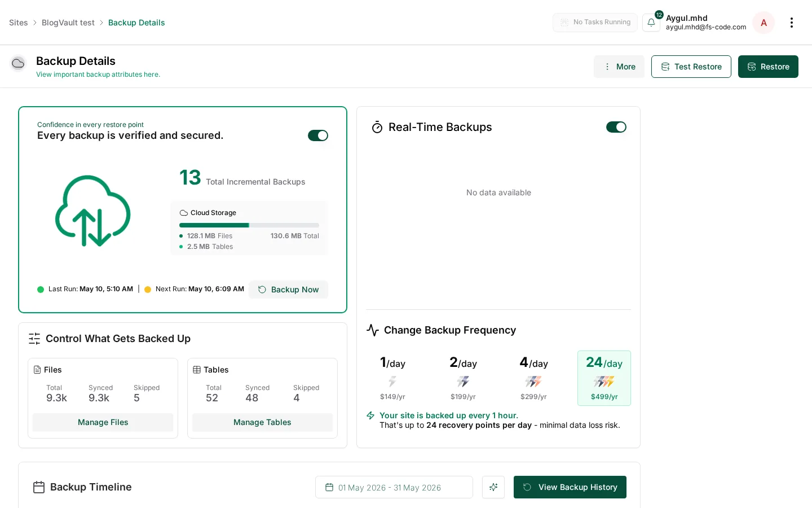Click the lightning icon under 2/day
Image resolution: width=812 pixels, height=508 pixels.
(463, 382)
